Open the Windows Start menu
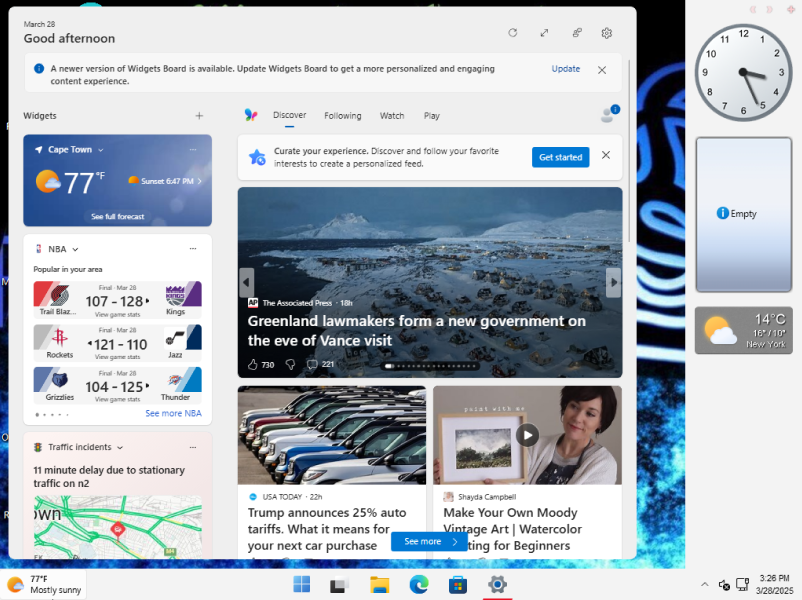The height and width of the screenshot is (600, 802). [x=302, y=584]
